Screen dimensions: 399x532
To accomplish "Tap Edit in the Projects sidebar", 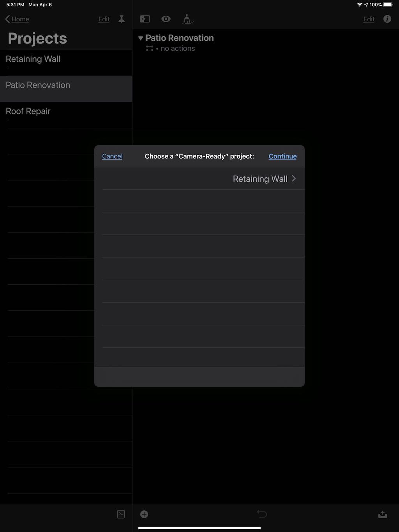I will point(104,19).
